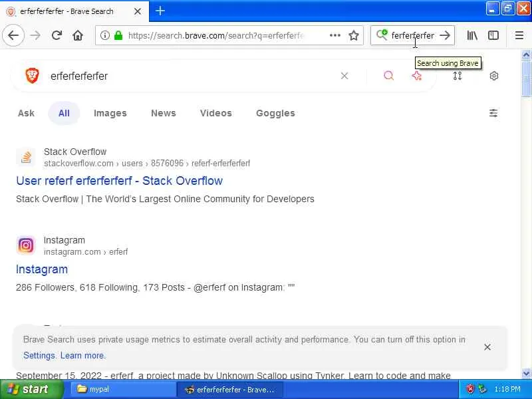
Task: Click Settings link in the notice
Action: pyautogui.click(x=39, y=355)
